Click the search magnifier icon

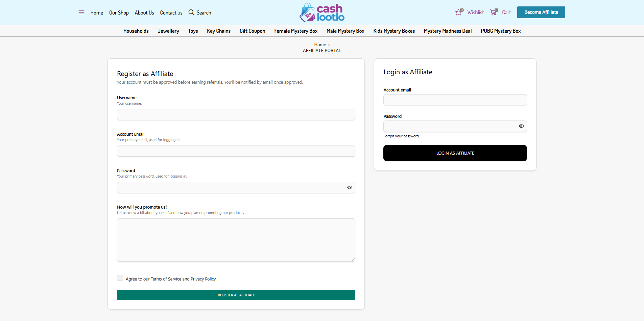click(x=191, y=12)
